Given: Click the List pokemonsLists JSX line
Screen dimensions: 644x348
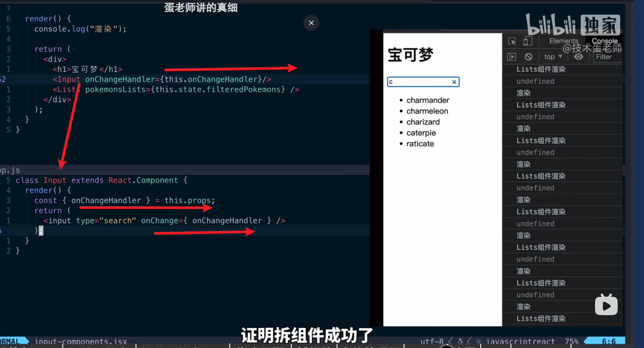Looking at the screenshot, I should pos(176,89).
